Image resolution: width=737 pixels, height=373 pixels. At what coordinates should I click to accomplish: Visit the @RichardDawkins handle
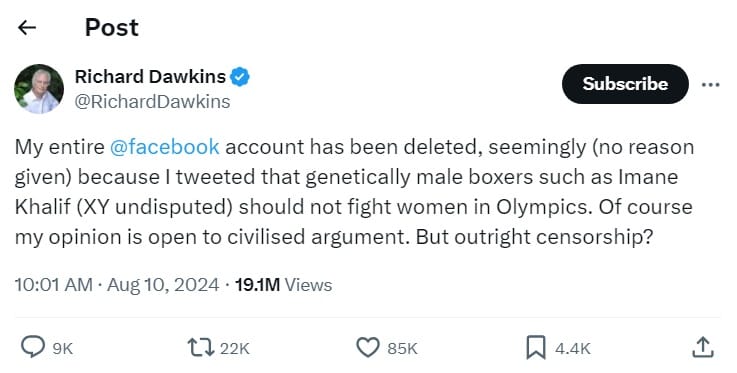(152, 101)
